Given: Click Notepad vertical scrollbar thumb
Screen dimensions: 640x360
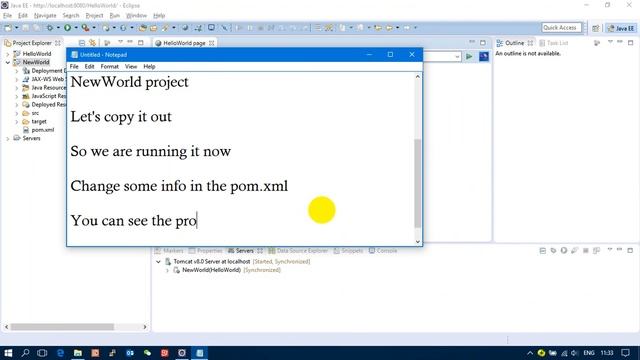Looking at the screenshot, I should (418, 183).
